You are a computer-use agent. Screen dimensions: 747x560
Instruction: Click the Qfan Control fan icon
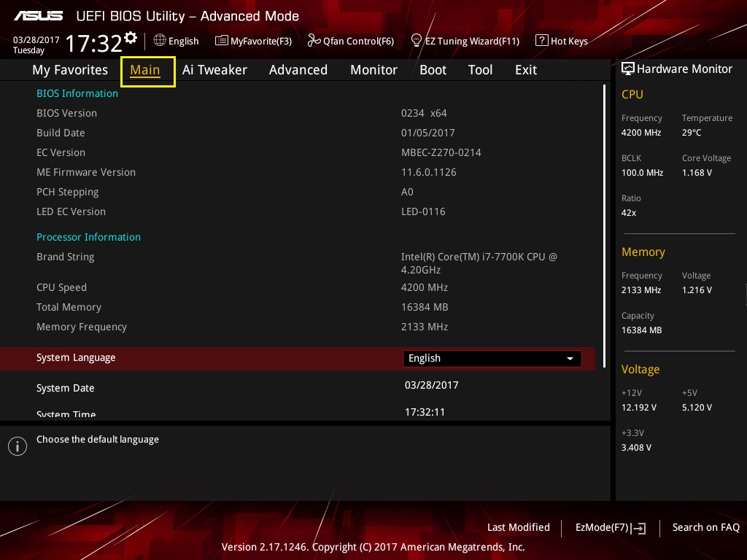314,41
